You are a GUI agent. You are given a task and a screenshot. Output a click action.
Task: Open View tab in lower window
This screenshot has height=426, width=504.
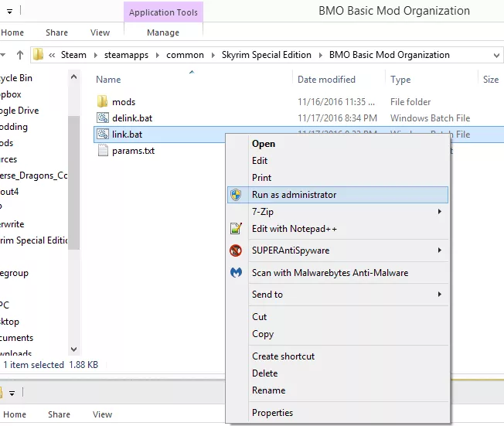click(x=102, y=414)
